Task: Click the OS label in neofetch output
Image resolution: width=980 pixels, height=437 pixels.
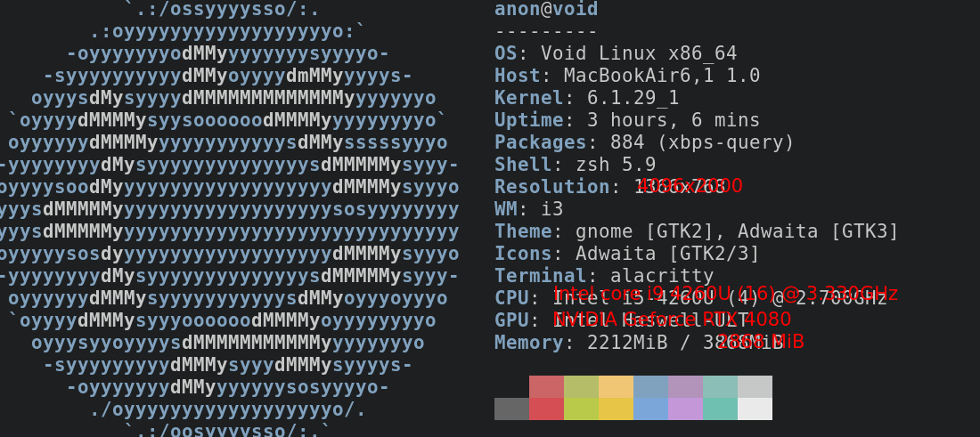Action: point(505,53)
